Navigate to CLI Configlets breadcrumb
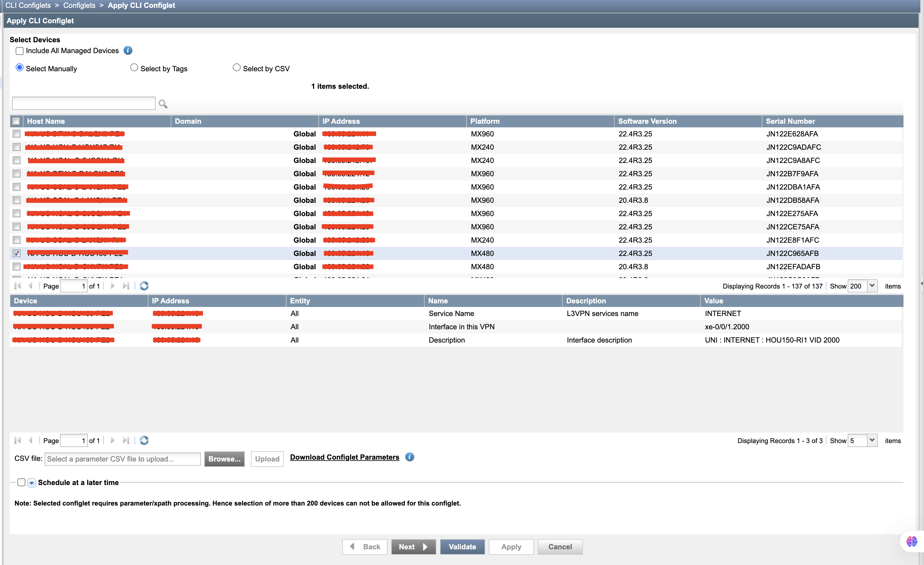The width and height of the screenshot is (924, 565). 28,5
